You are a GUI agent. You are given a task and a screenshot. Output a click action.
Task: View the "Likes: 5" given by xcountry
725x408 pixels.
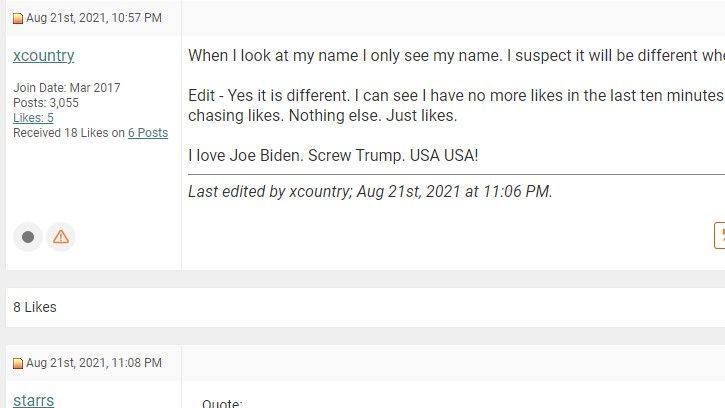pos(33,118)
